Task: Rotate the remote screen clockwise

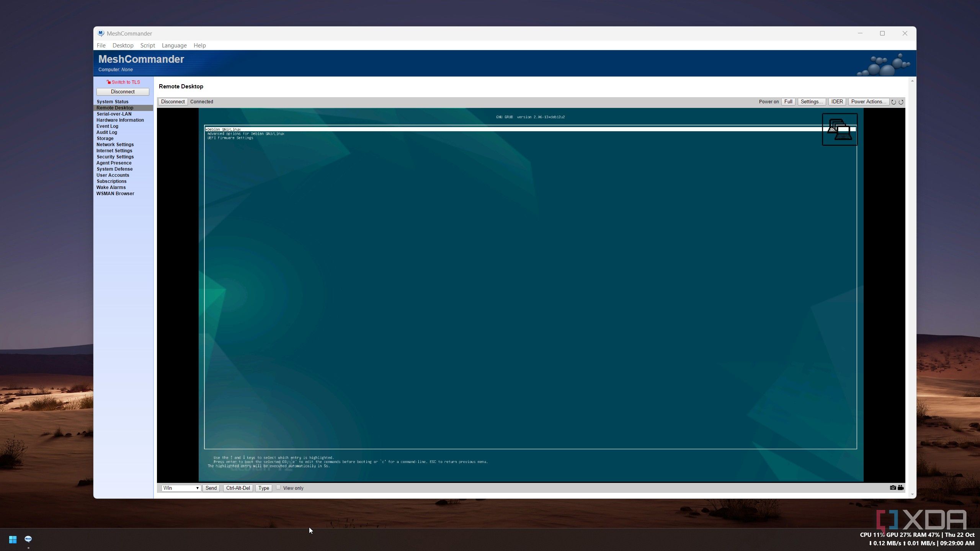Action: [901, 102]
